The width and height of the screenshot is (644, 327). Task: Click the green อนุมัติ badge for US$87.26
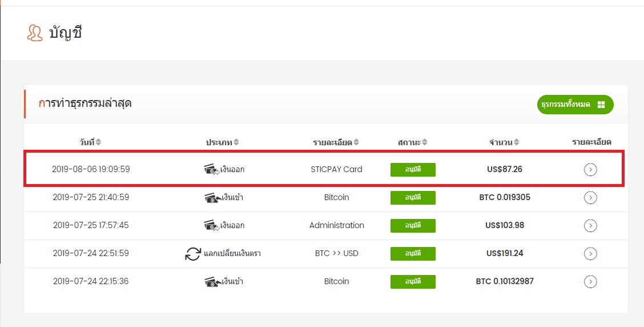413,169
